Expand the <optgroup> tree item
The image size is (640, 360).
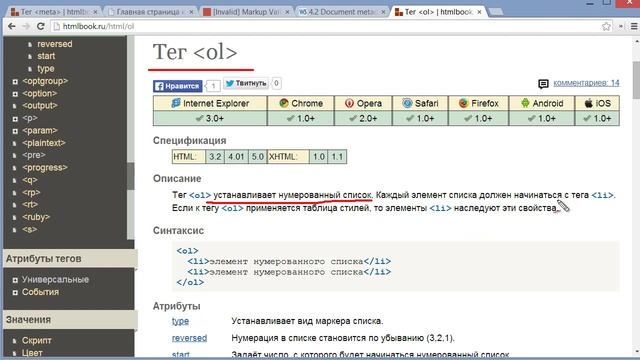pos(15,82)
